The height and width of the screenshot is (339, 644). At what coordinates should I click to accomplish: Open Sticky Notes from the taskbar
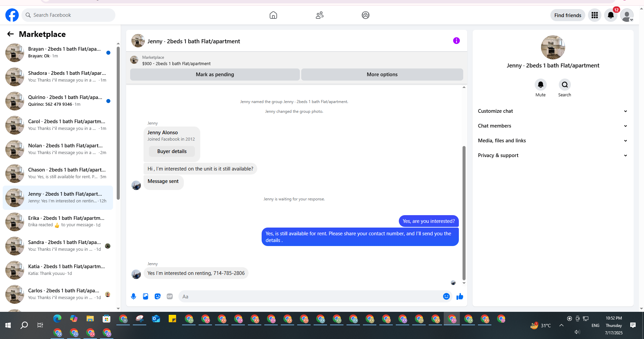[x=172, y=319]
